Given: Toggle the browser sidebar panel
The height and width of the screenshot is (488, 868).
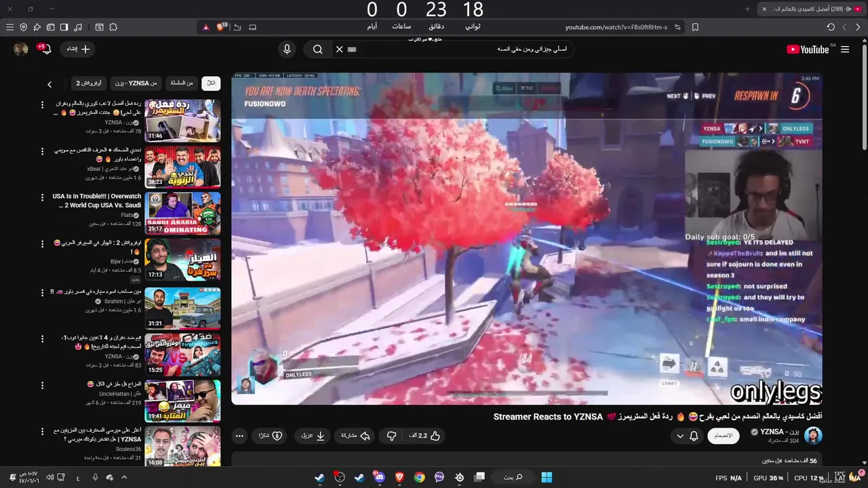Looking at the screenshot, I should click(x=64, y=27).
